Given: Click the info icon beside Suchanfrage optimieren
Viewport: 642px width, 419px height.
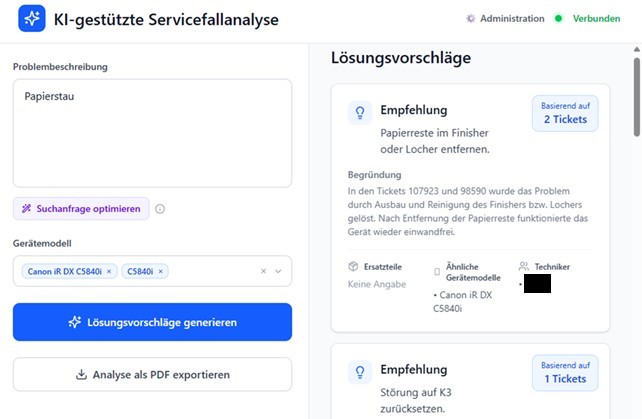Looking at the screenshot, I should tap(160, 209).
